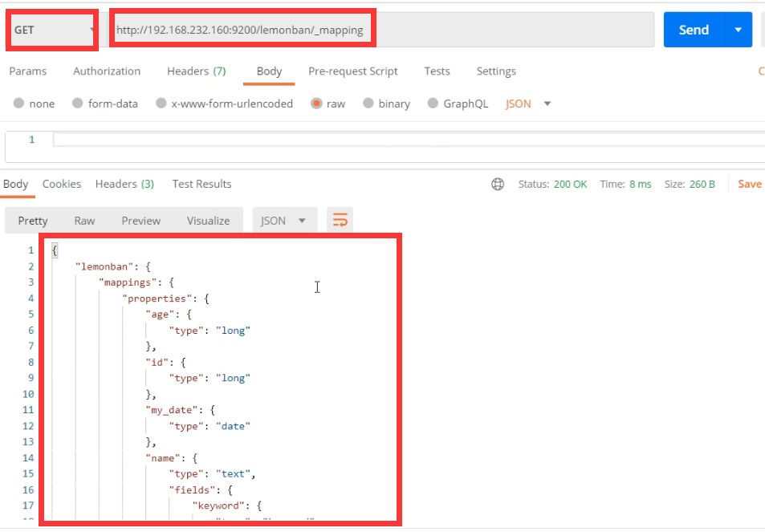This screenshot has width=765, height=532.
Task: Open the response Headers (3) tab
Action: pyautogui.click(x=125, y=184)
